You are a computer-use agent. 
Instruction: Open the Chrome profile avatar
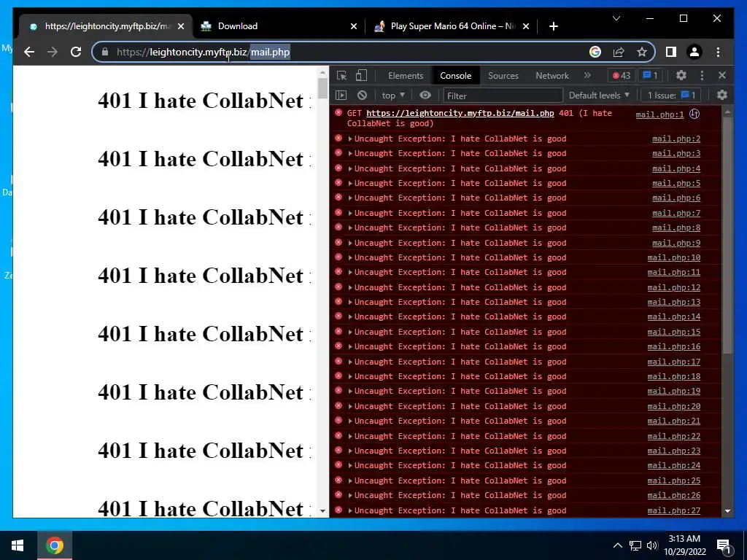point(694,52)
